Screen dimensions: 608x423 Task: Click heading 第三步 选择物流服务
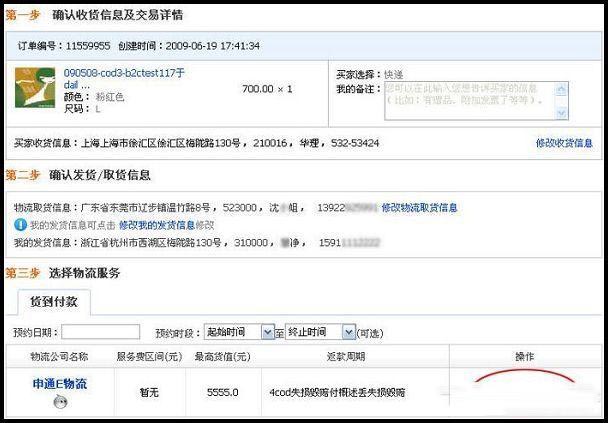[62, 273]
